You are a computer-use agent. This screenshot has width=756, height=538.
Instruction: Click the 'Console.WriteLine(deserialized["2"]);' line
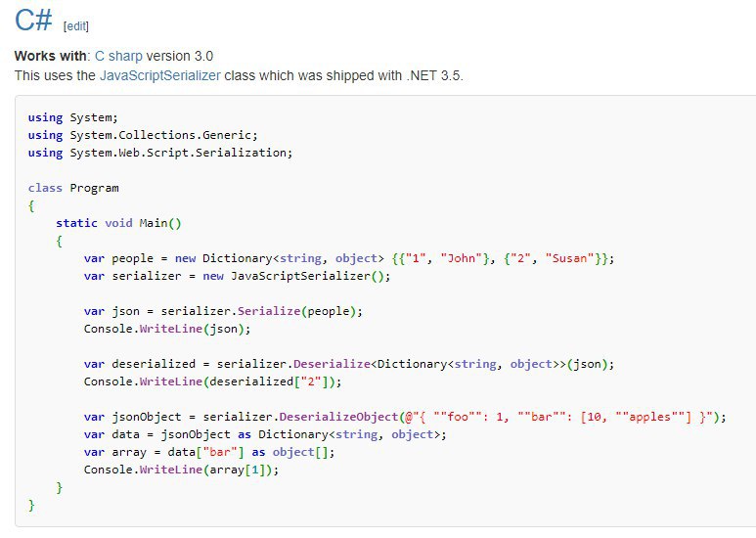[212, 381]
